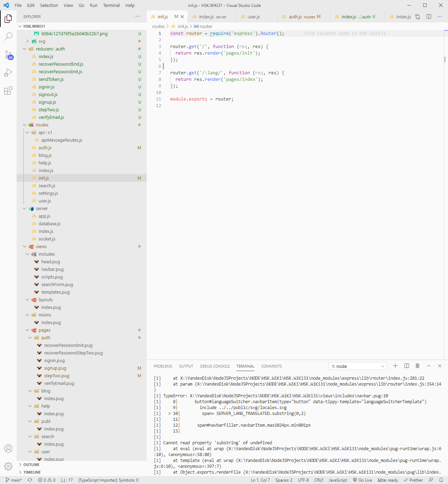This screenshot has width=448, height=484.
Task: Open the Selection menu
Action: pyautogui.click(x=49, y=5)
